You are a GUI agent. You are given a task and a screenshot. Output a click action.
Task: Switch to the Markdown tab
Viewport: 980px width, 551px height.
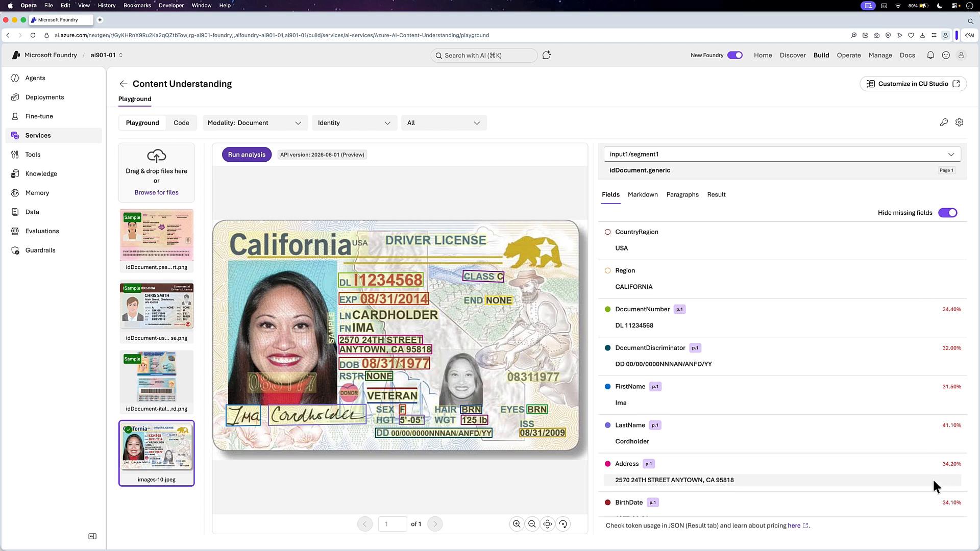(643, 195)
